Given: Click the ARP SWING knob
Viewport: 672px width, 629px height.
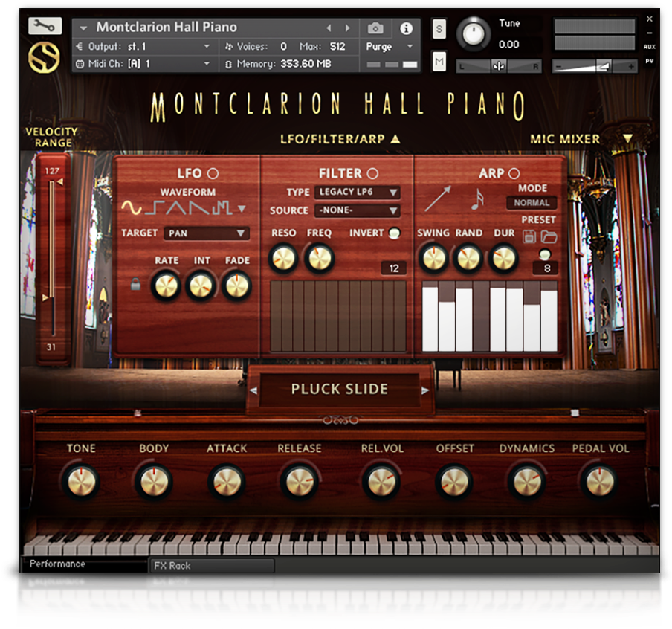Looking at the screenshot, I should tap(433, 259).
